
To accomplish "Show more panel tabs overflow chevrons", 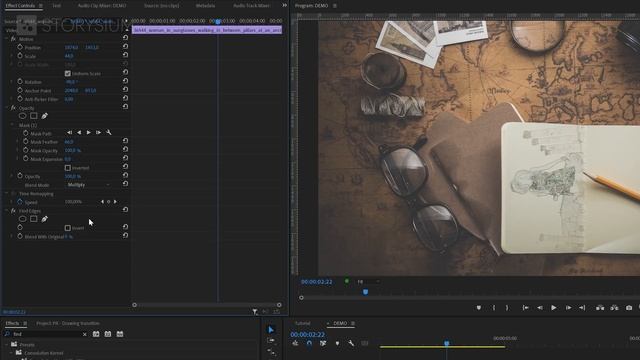I will pyautogui.click(x=284, y=5).
